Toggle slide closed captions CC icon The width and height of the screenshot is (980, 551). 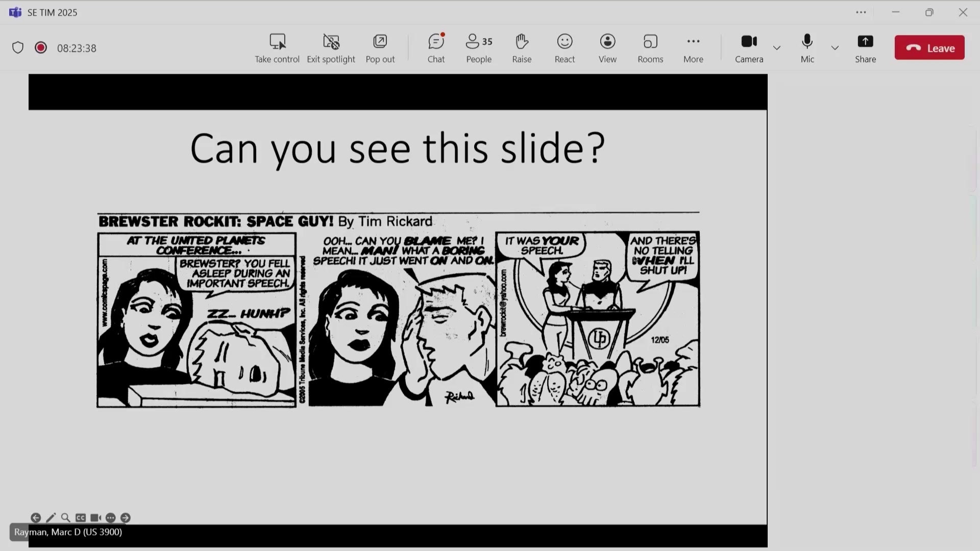coord(81,518)
